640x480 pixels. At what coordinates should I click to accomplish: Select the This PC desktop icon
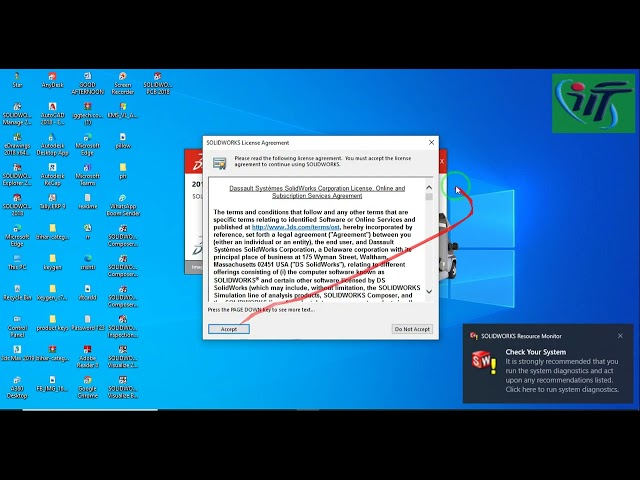tap(17, 262)
